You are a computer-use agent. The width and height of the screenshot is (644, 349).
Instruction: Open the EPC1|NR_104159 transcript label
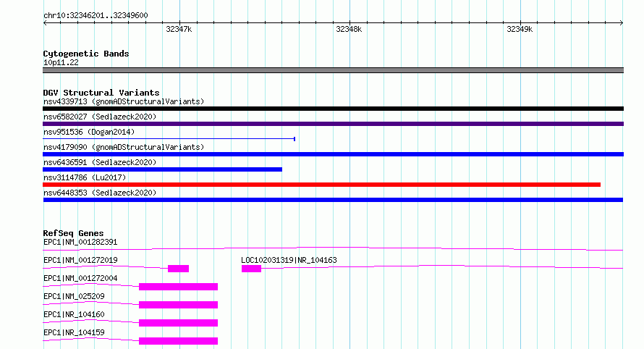74,332
